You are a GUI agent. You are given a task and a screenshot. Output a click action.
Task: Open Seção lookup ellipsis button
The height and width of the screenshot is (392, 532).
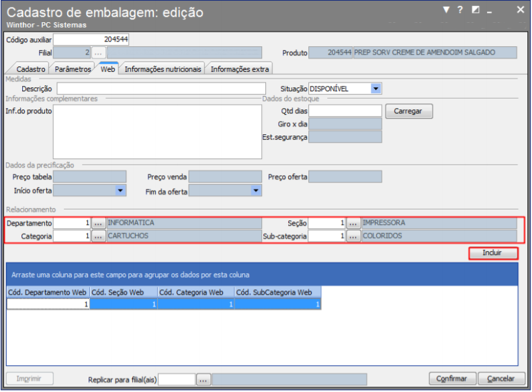[353, 224]
